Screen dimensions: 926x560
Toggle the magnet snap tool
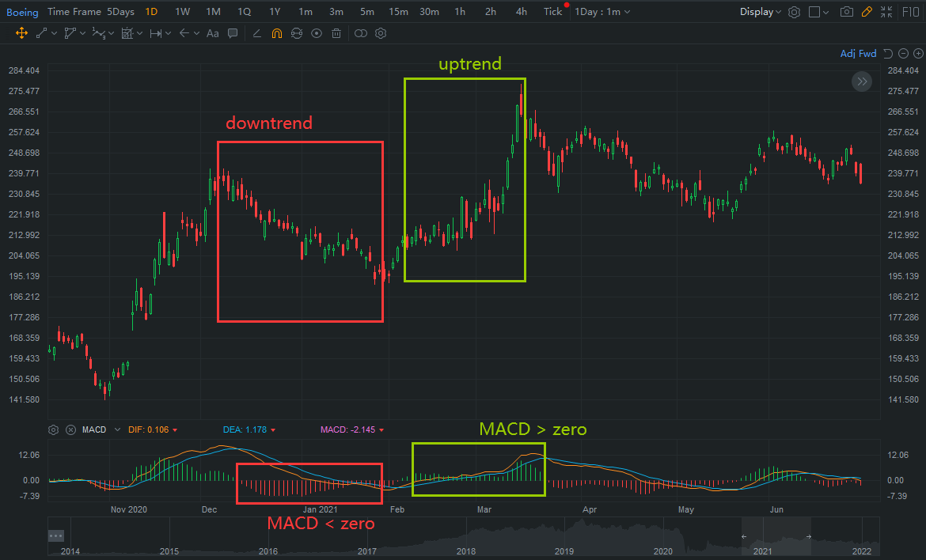[276, 32]
